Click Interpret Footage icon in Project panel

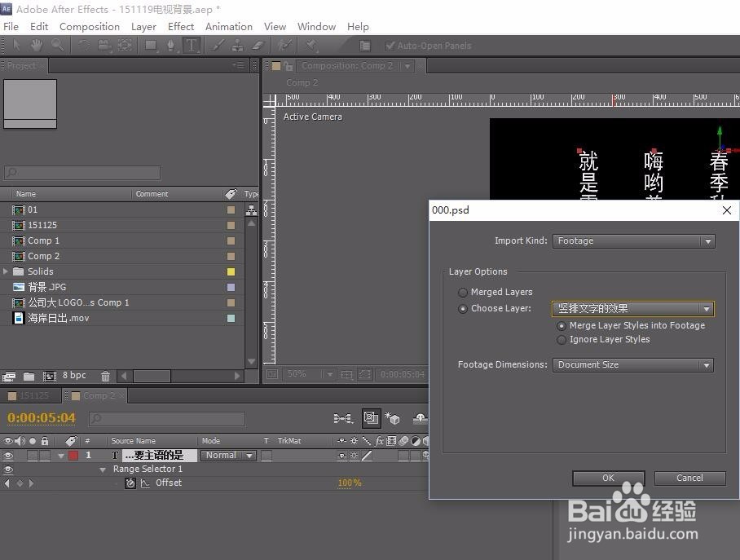tap(9, 377)
